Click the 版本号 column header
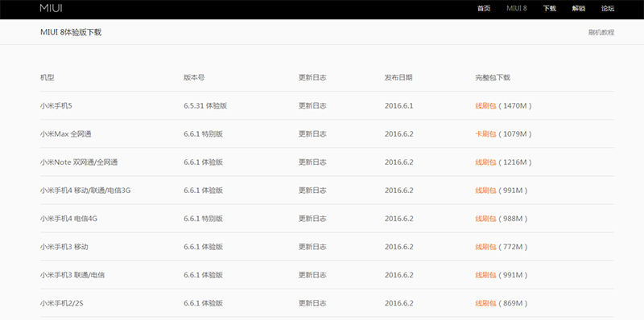This screenshot has width=644, height=320. click(x=194, y=77)
